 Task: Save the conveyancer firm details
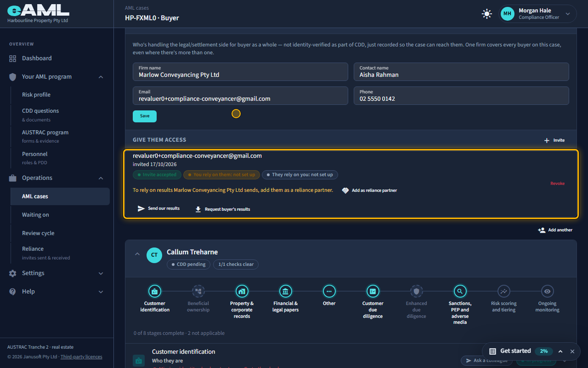pyautogui.click(x=145, y=116)
